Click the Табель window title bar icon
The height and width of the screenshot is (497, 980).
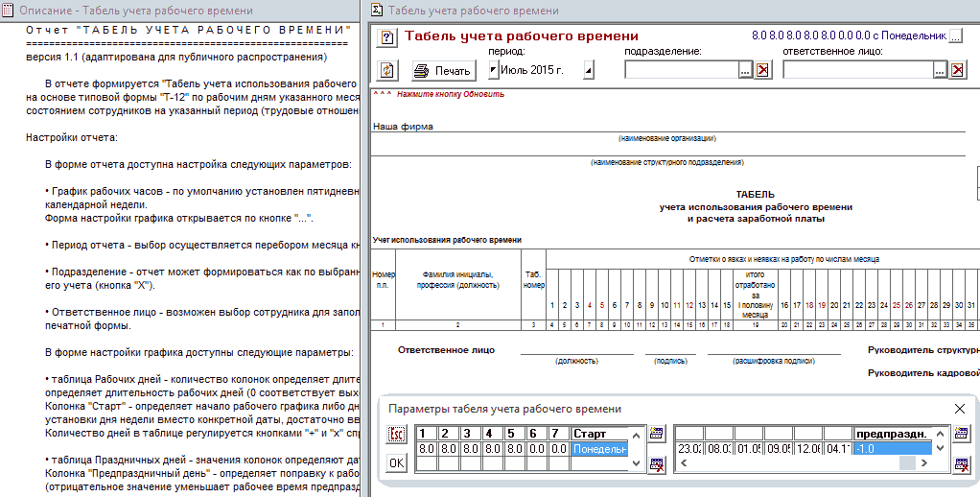[x=377, y=10]
